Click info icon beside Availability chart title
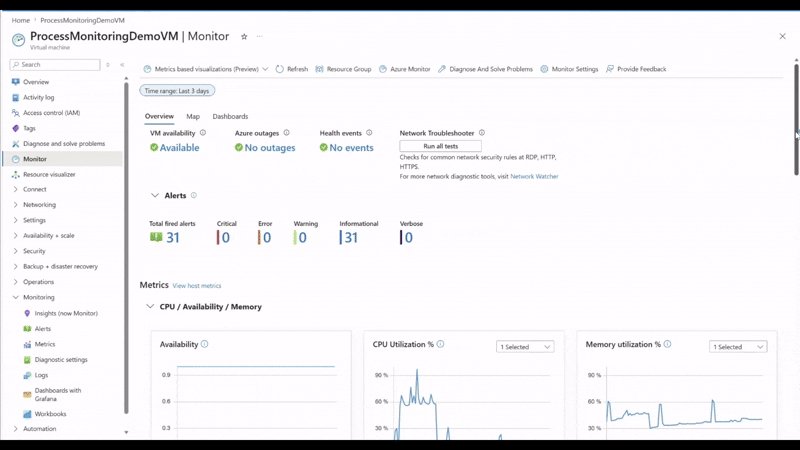The height and width of the screenshot is (450, 800). [205, 344]
